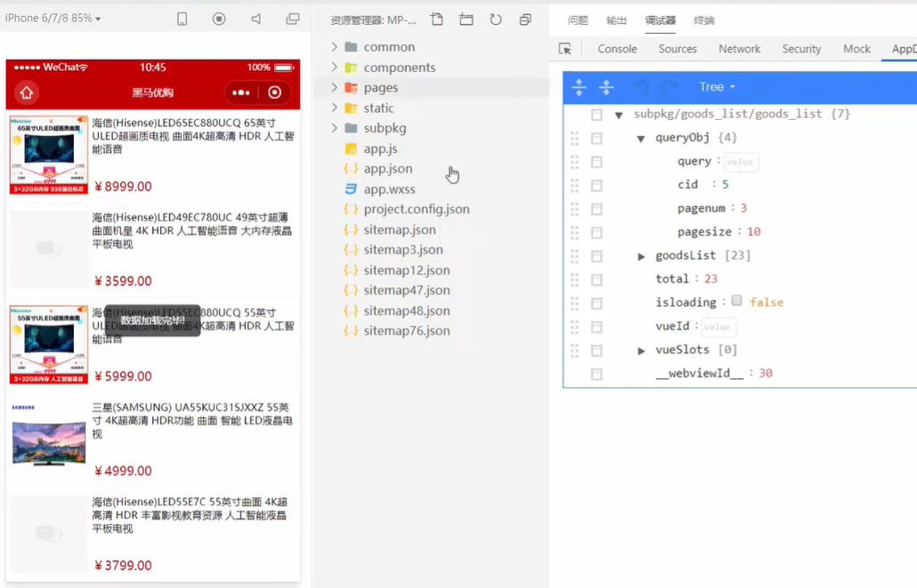This screenshot has height=588, width=917.
Task: Click the vueId value input field
Action: (x=718, y=326)
